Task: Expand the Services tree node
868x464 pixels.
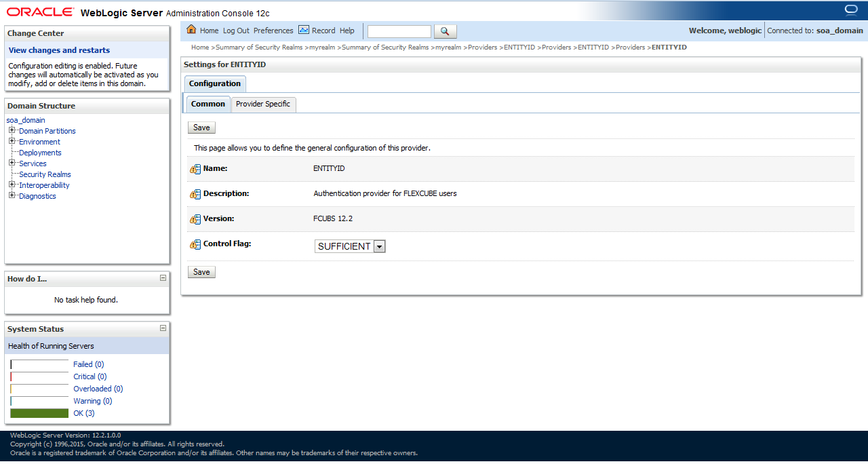Action: pyautogui.click(x=12, y=163)
